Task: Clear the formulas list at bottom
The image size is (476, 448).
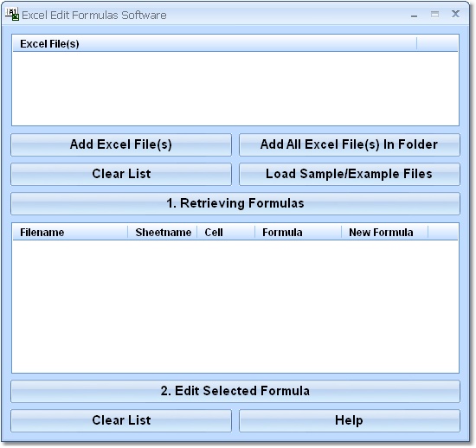Action: point(121,420)
